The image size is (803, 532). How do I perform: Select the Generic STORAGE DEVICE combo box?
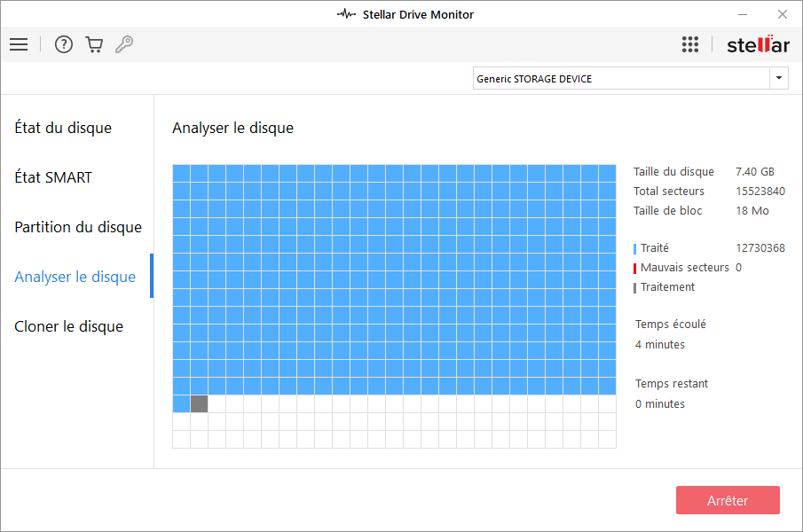[620, 78]
